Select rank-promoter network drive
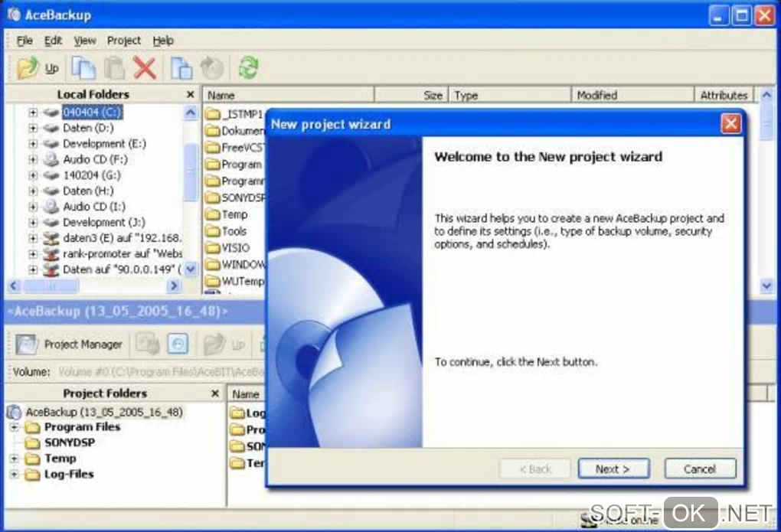781x532 pixels. click(x=122, y=253)
